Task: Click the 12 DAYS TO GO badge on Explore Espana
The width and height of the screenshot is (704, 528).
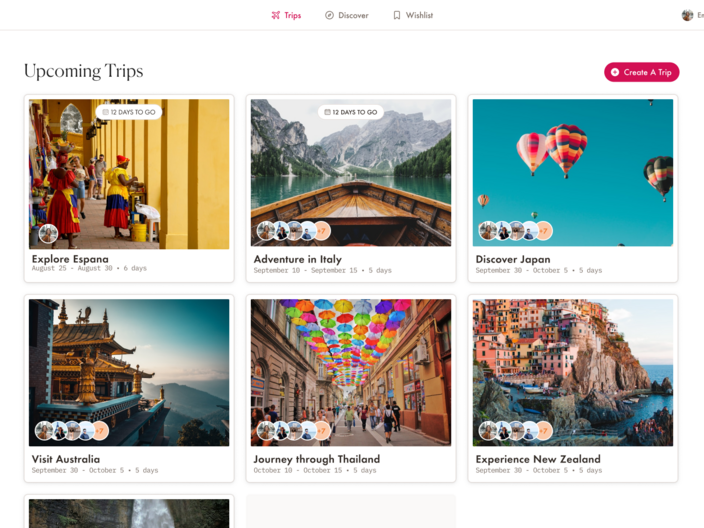Action: [129, 112]
